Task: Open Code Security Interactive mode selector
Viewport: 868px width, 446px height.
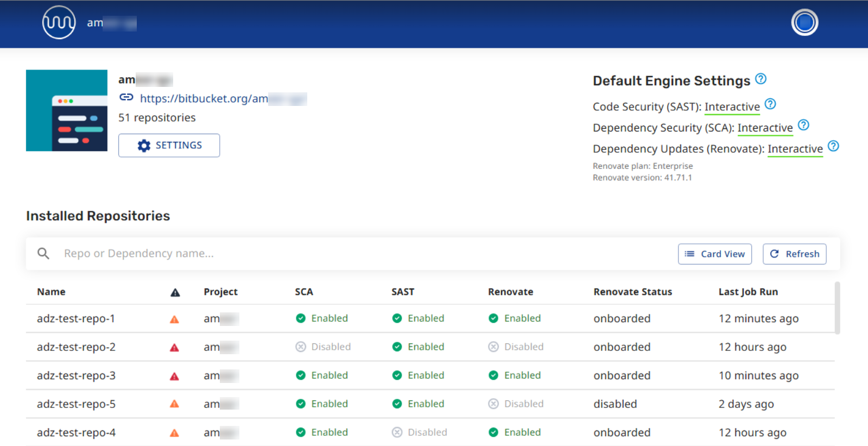Action: pos(732,107)
